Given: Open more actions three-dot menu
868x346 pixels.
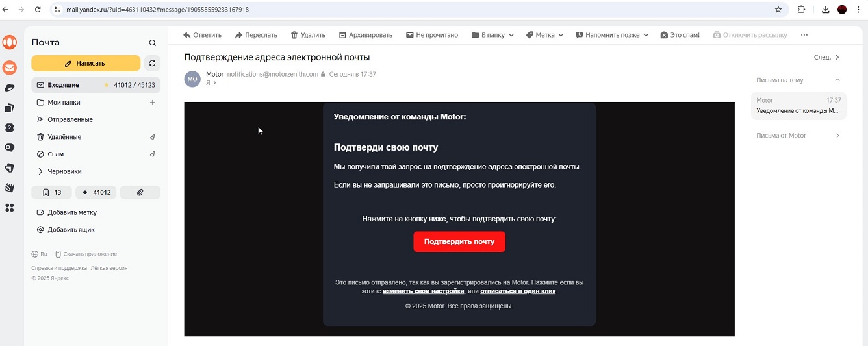Looking at the screenshot, I should 804,35.
